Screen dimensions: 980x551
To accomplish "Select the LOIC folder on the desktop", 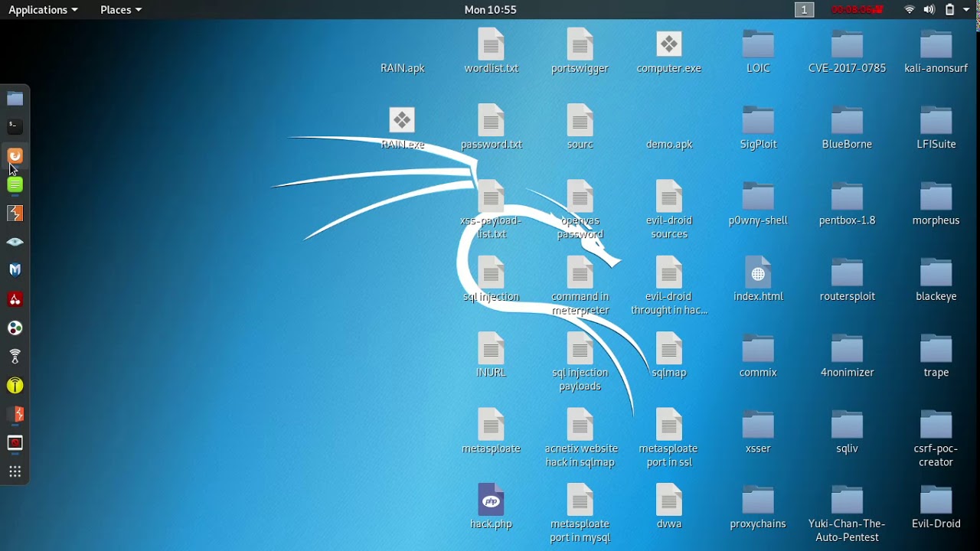I will [x=758, y=51].
